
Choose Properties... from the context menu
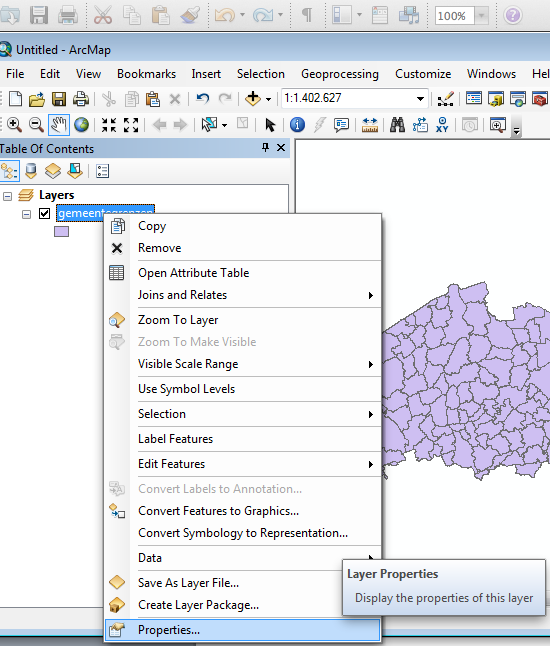tap(243, 630)
